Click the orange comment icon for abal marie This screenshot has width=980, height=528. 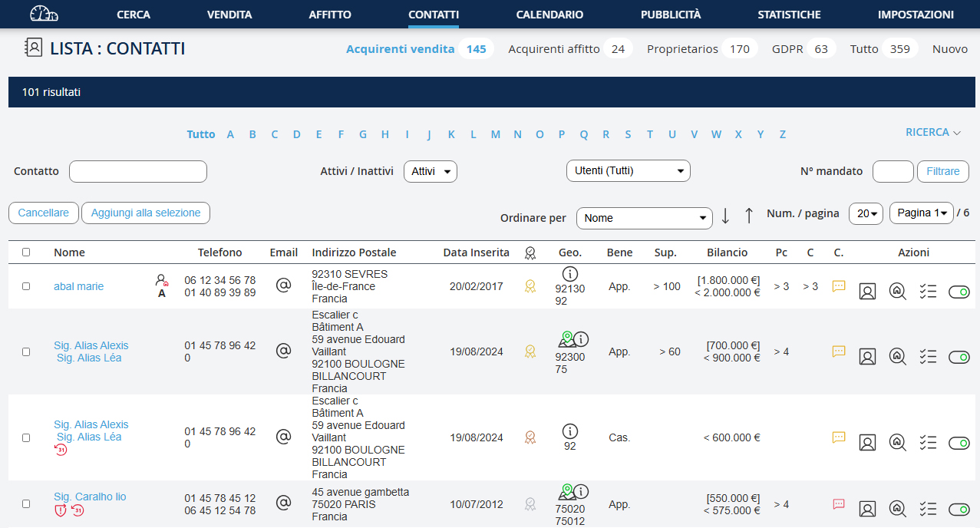coord(839,286)
